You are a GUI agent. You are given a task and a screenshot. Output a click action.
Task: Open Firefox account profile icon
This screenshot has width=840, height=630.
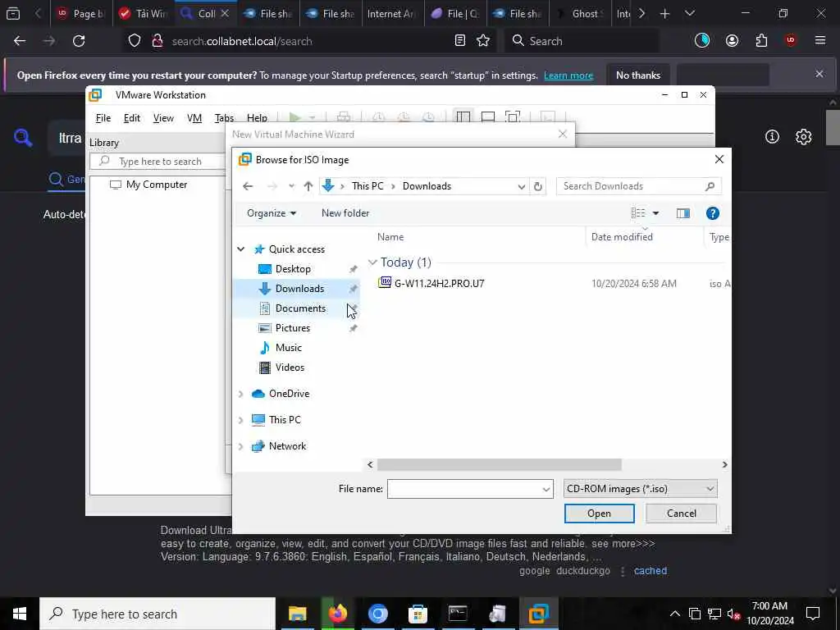732,41
